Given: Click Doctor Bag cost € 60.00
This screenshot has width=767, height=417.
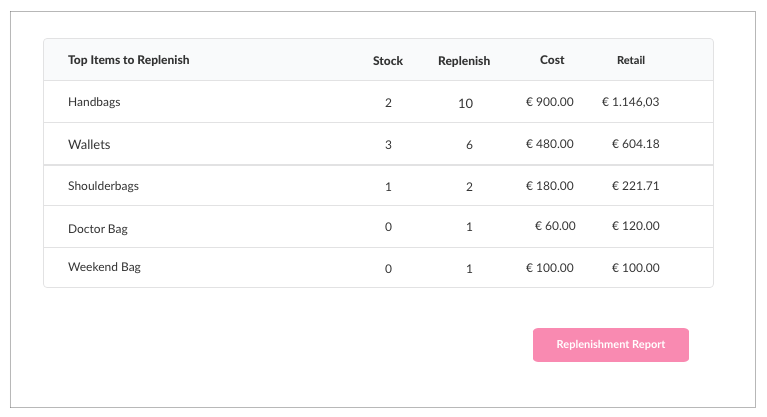Looking at the screenshot, I should 555,226.
